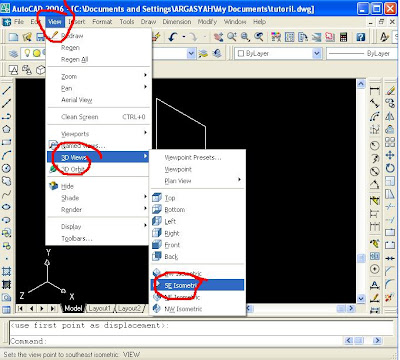Click vertical scrollbar up arrow
The height and width of the screenshot is (360, 400).
(361, 84)
